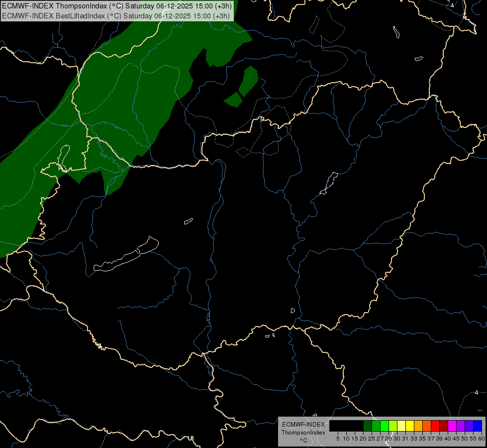Click the legend tick value '25'
Screen dimensions: 487x448
click(372, 439)
